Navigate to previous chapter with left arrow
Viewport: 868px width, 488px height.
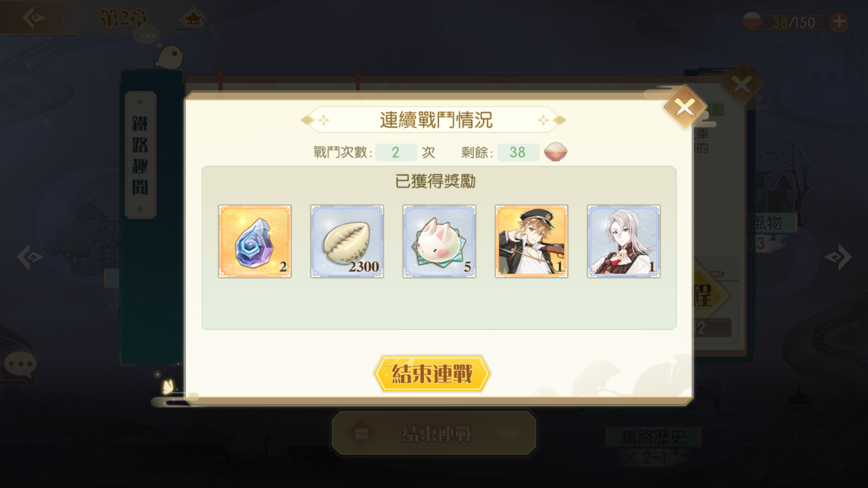30,257
